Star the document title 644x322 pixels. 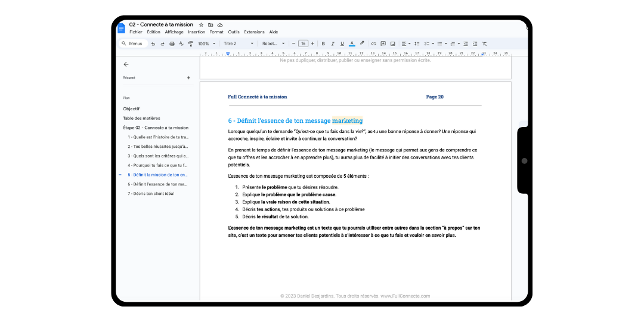pos(201,24)
